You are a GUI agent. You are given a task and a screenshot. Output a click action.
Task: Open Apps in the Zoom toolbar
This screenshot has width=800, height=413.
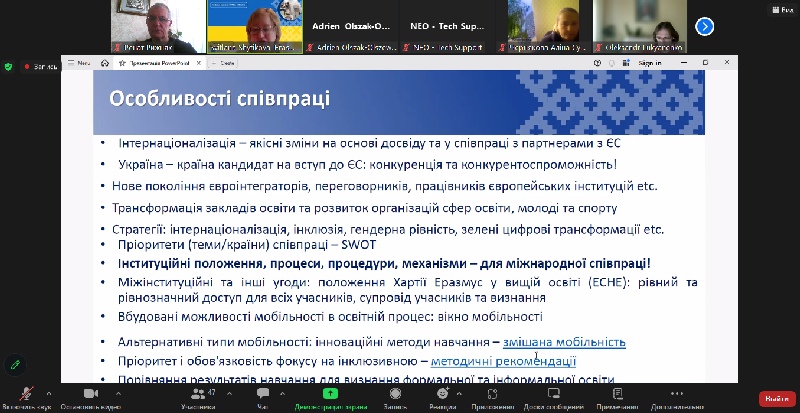coord(493,397)
